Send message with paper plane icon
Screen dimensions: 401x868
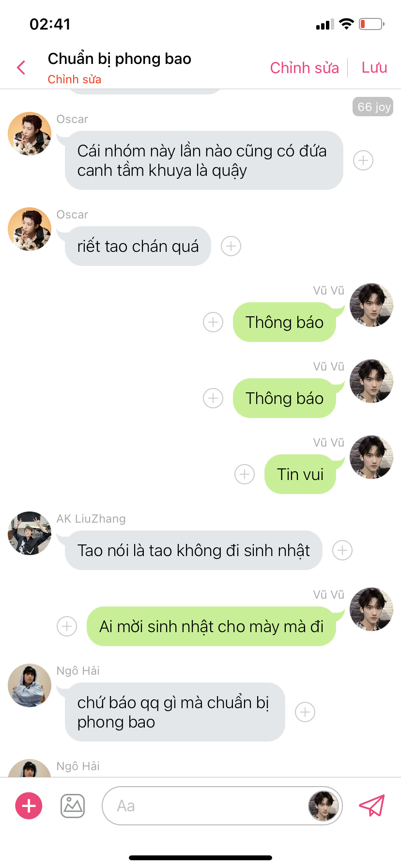(371, 806)
